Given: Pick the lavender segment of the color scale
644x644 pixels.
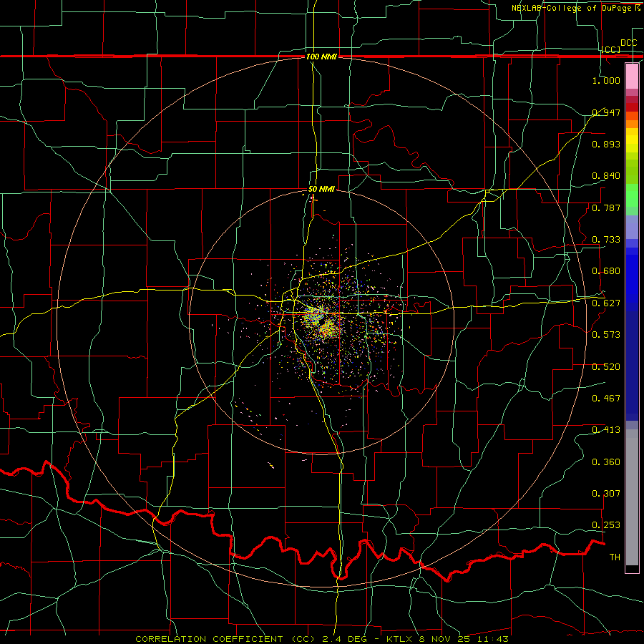Looking at the screenshot, I should [x=632, y=227].
